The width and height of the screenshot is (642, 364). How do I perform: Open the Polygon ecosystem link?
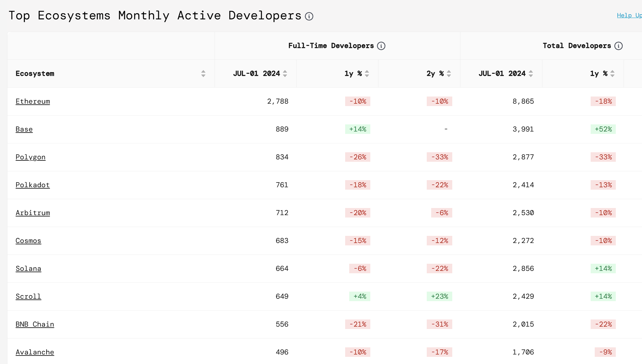pyautogui.click(x=31, y=157)
